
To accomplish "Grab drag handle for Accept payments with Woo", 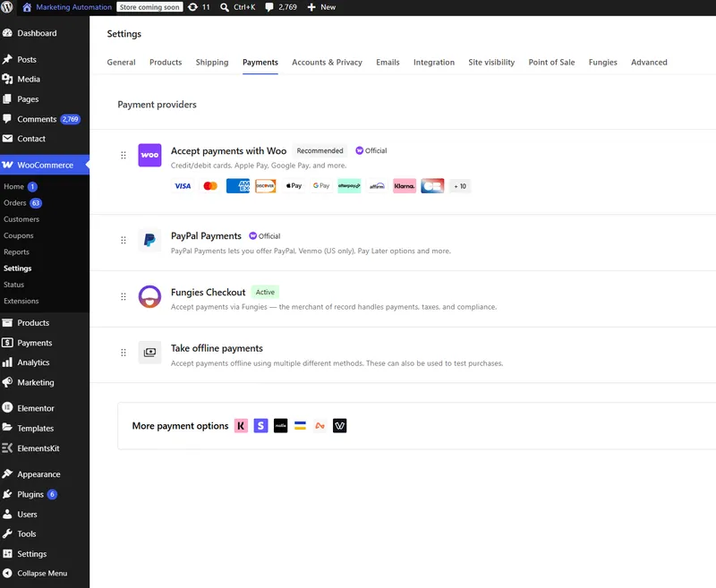I will [124, 155].
